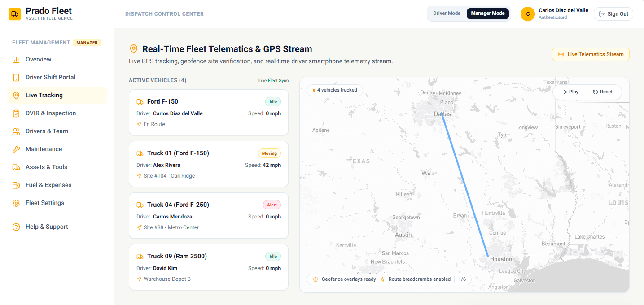
Task: Click the 1/6 step counter
Action: click(462, 279)
